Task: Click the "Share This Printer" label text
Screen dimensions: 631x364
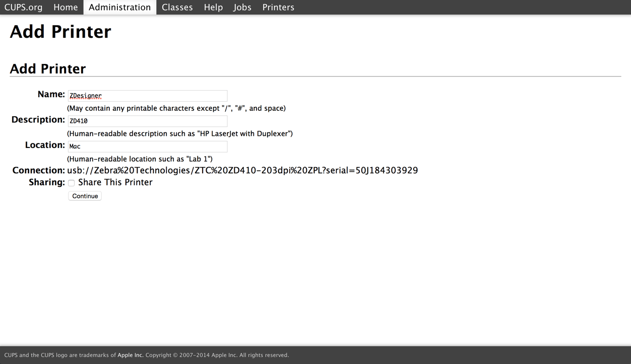Action: pyautogui.click(x=115, y=182)
